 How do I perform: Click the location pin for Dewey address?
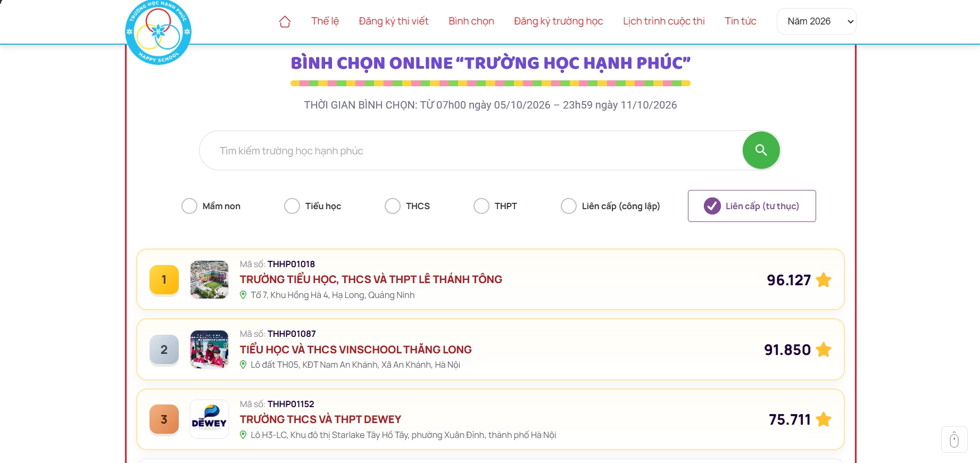point(243,435)
